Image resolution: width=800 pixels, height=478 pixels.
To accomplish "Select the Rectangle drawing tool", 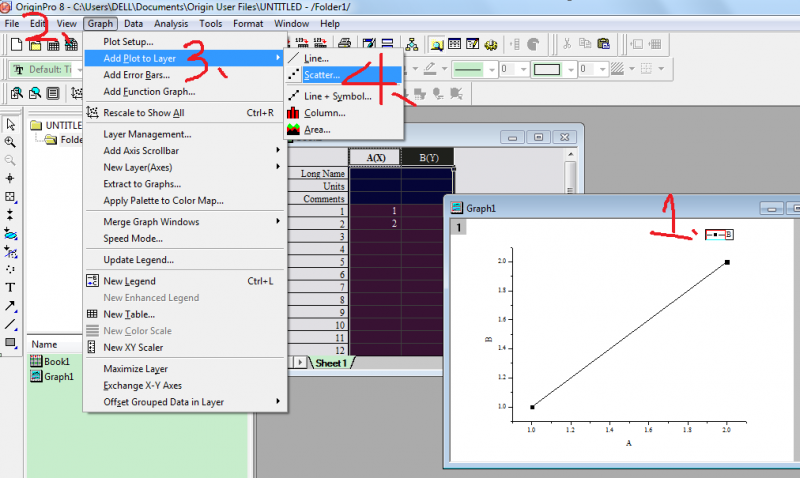I will click(10, 342).
